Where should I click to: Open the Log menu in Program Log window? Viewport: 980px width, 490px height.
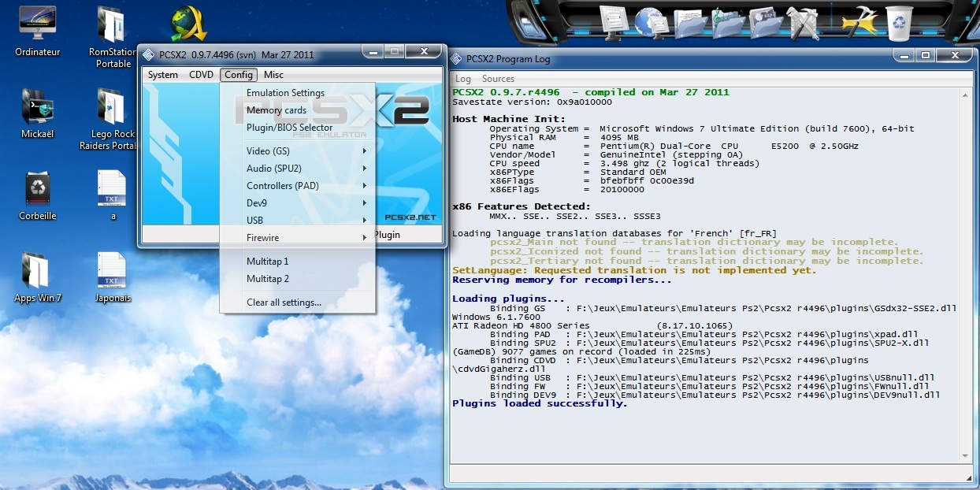[x=463, y=79]
